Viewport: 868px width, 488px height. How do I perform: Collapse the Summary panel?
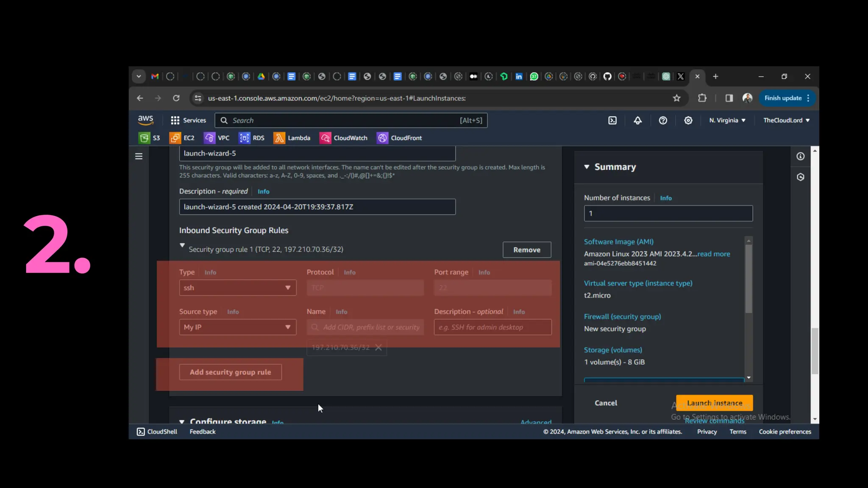(587, 167)
